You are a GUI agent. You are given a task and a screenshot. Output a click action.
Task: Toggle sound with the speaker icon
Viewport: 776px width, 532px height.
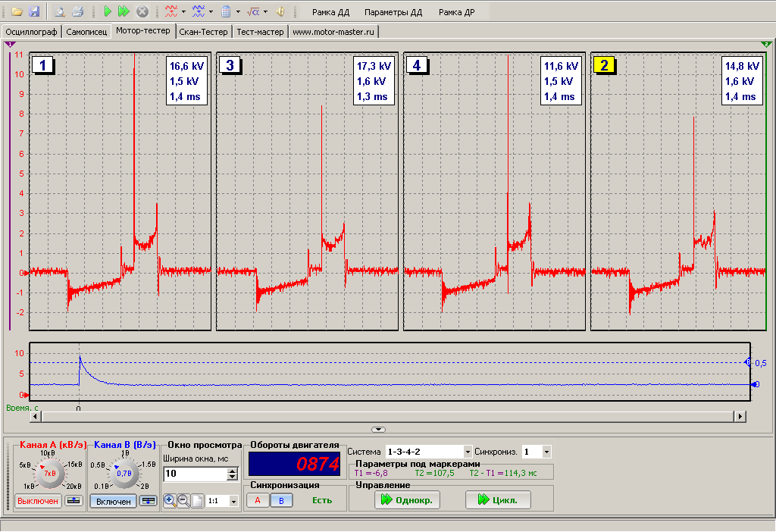[280, 11]
